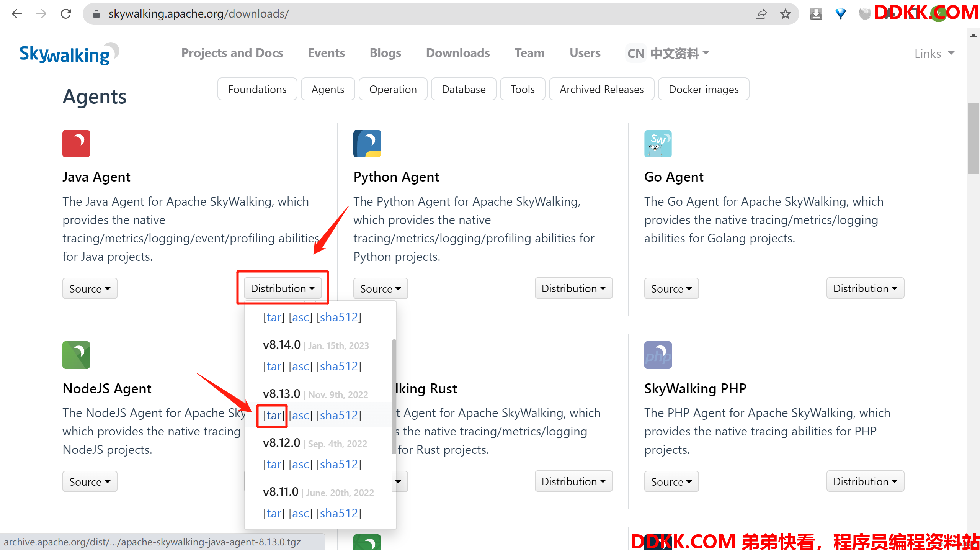Viewport: 980px width, 550px height.
Task: Expand SkyWalking PHP Source dropdown
Action: coord(671,481)
